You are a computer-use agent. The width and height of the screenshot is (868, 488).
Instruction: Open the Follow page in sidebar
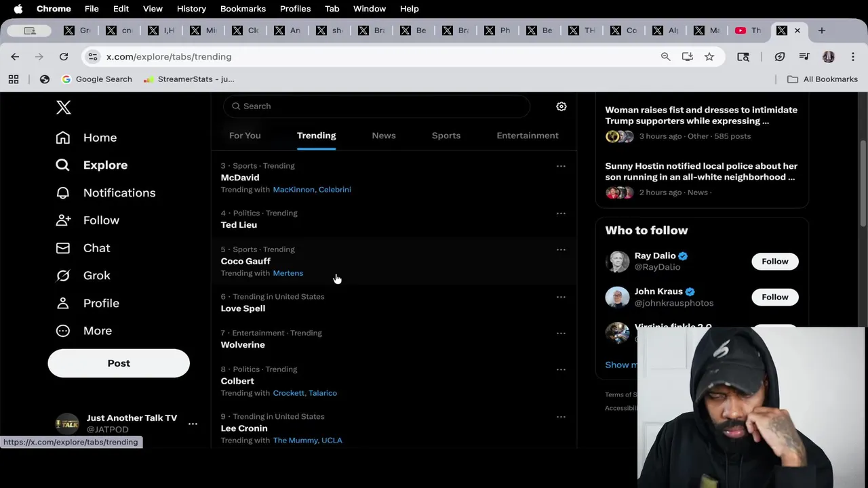pyautogui.click(x=87, y=220)
